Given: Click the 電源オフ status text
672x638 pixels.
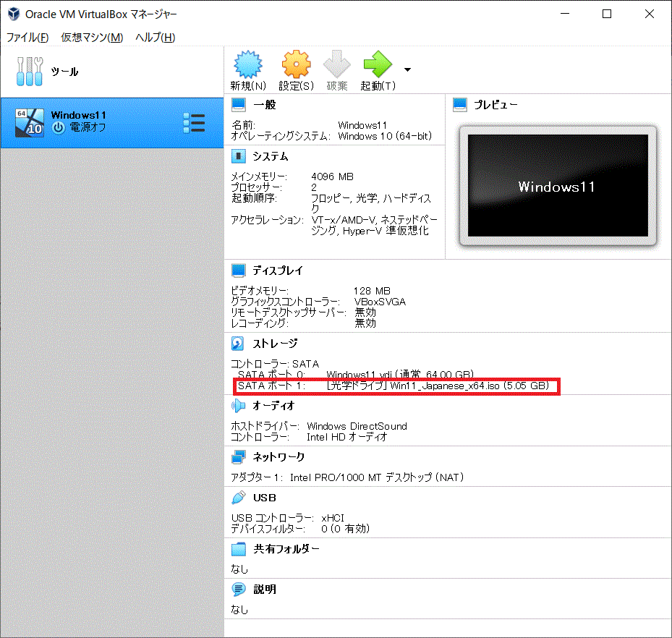Looking at the screenshot, I should 88,128.
